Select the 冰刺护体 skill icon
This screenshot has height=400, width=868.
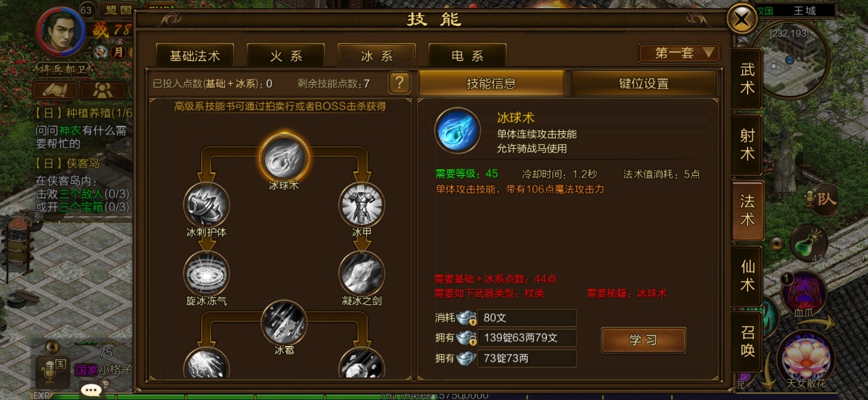coord(206,204)
